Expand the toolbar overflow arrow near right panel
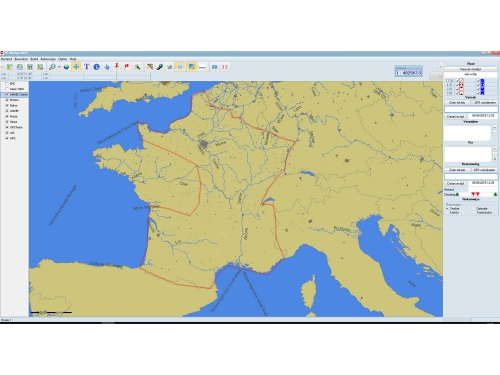 440,65
